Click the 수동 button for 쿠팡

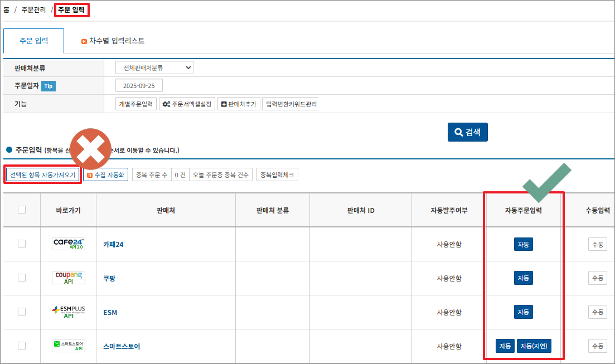pyautogui.click(x=598, y=278)
